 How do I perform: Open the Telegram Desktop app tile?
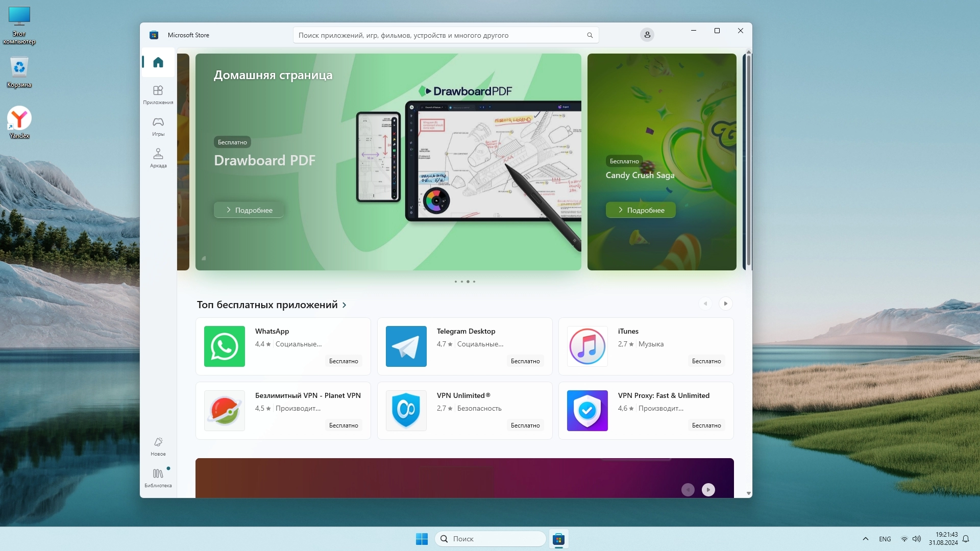click(x=464, y=346)
